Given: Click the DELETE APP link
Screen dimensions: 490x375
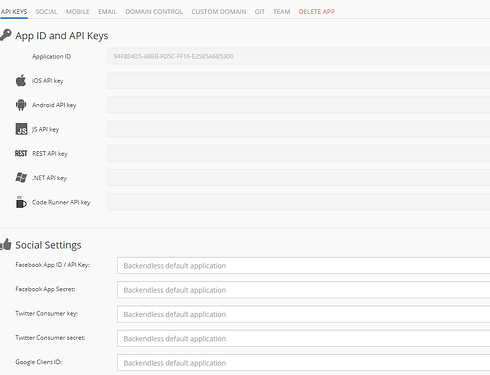Looking at the screenshot, I should [317, 12].
